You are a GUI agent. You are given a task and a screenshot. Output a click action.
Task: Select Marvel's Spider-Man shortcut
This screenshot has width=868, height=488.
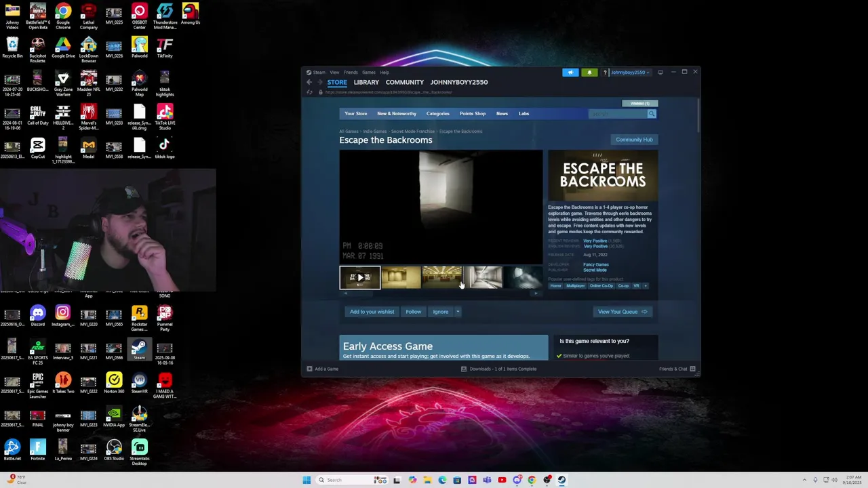click(x=88, y=117)
